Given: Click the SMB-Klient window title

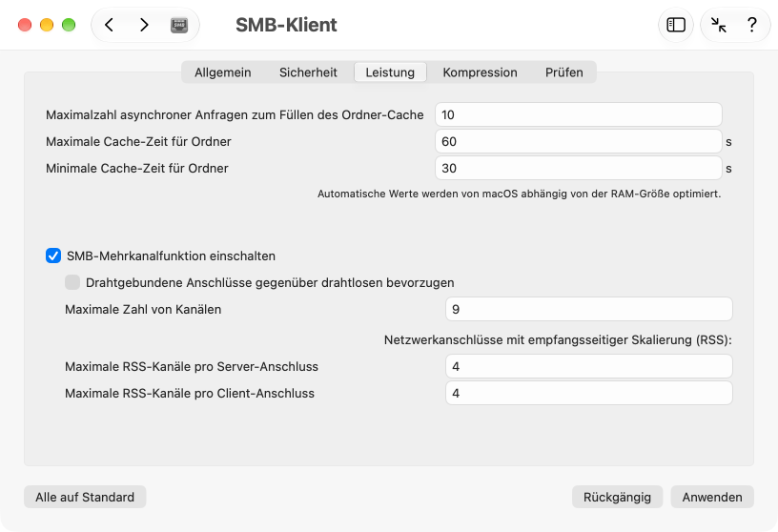Looking at the screenshot, I should click(286, 25).
